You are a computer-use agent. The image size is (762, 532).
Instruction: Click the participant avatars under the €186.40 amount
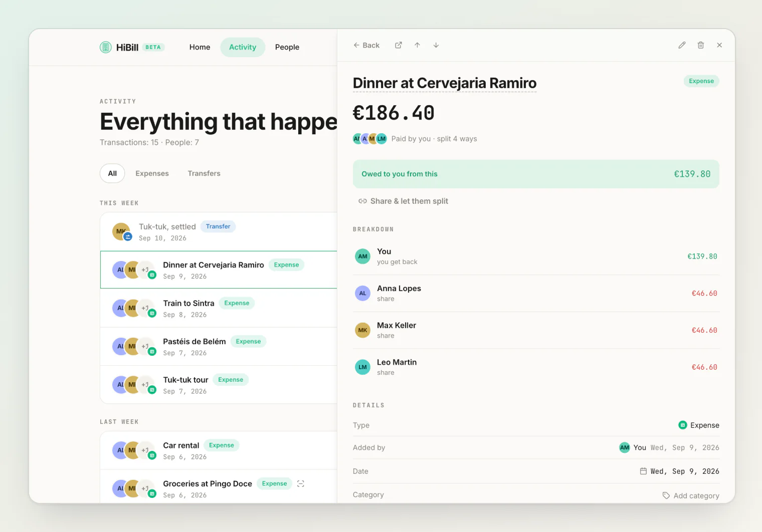coord(370,139)
